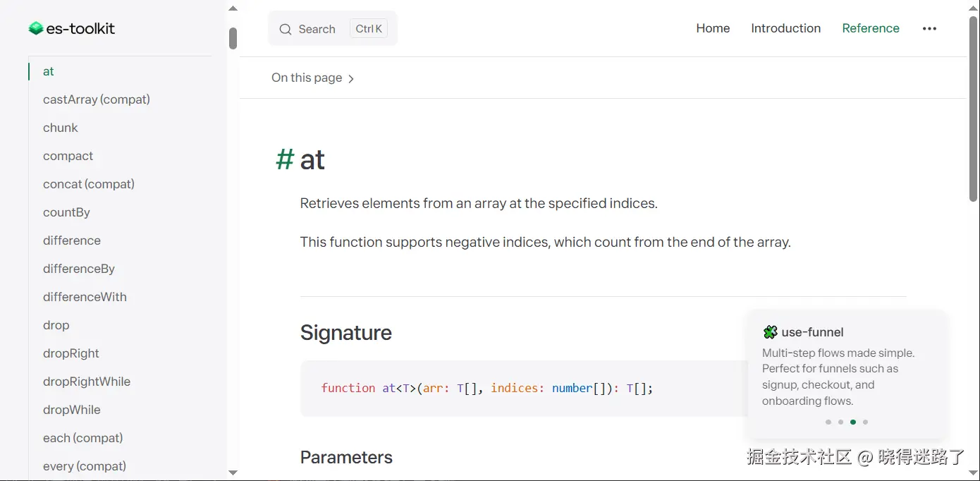Open dropRightWhile in the sidebar
This screenshot has height=481, width=980.
click(87, 382)
